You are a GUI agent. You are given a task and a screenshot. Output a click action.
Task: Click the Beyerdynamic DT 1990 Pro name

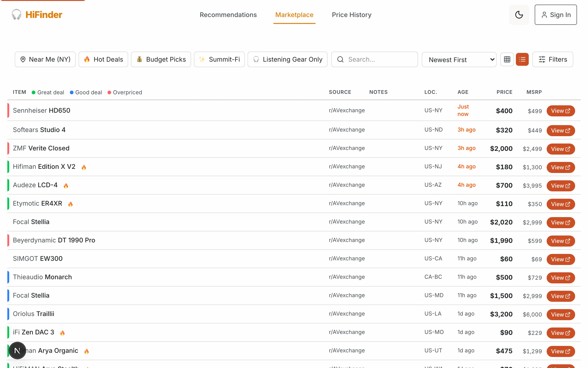pyautogui.click(x=54, y=240)
